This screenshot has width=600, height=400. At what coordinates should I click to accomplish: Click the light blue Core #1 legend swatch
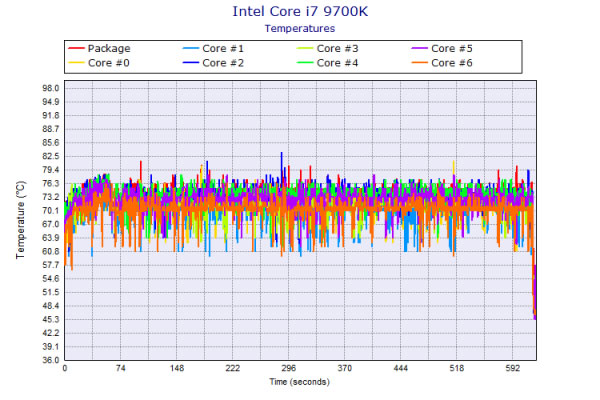pyautogui.click(x=191, y=48)
